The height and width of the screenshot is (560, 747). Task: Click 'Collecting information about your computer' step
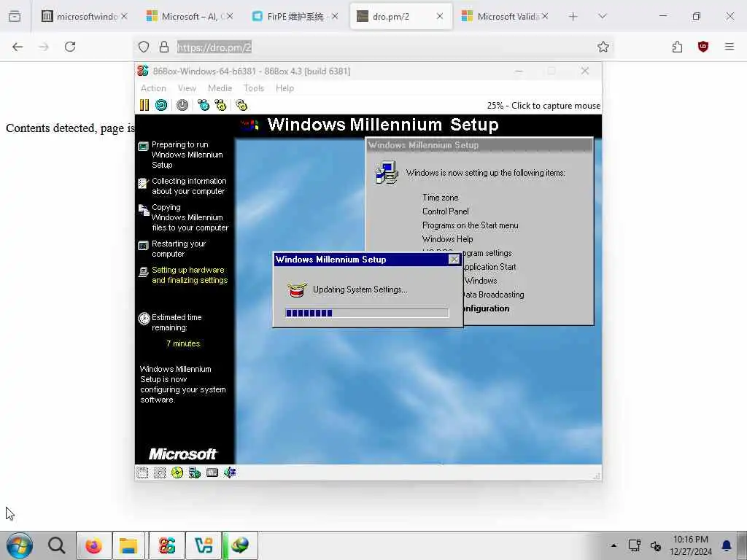coord(189,186)
